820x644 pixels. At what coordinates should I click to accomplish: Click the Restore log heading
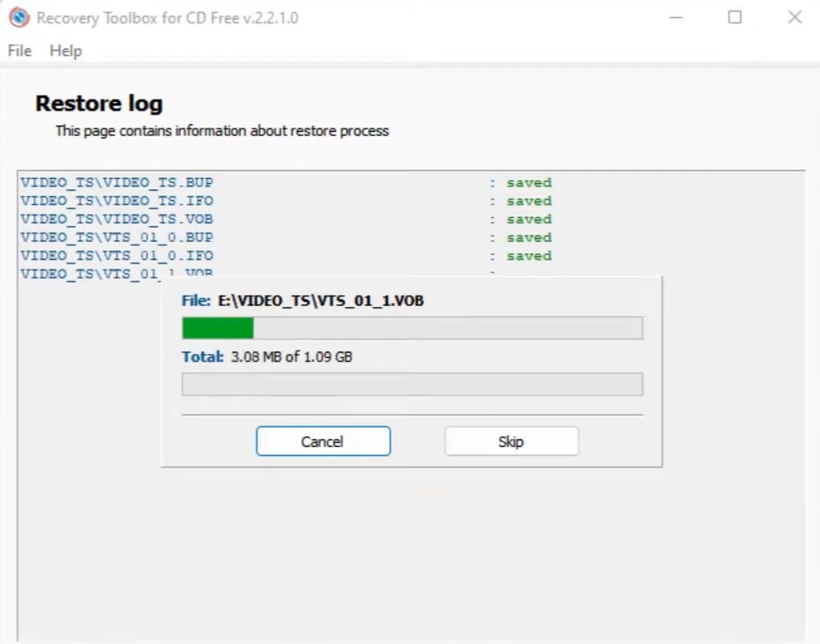pos(99,104)
